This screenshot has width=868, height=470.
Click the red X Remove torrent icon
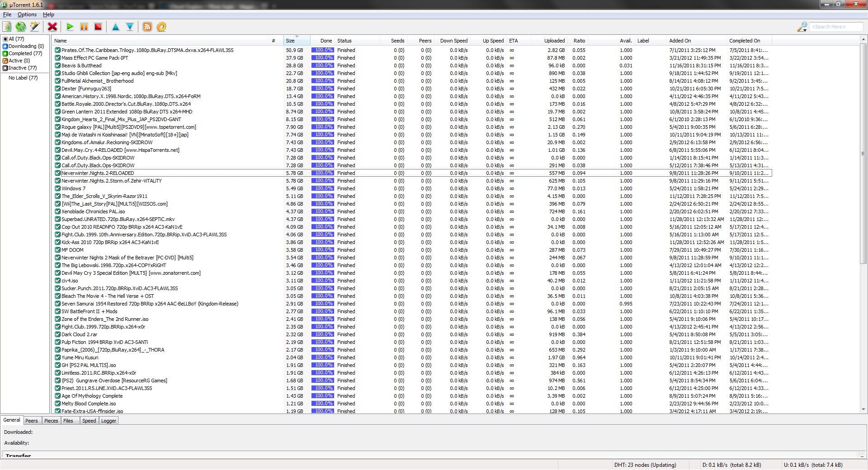pyautogui.click(x=52, y=27)
